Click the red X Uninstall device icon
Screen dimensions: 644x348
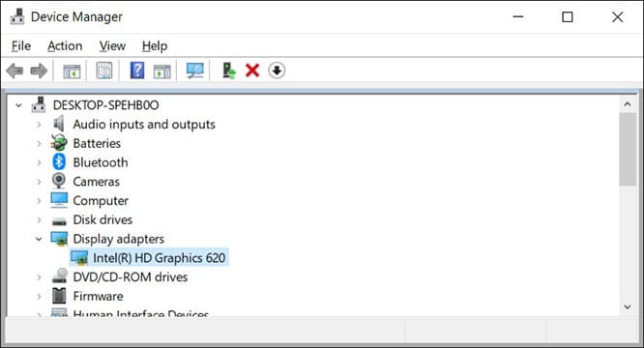(252, 71)
